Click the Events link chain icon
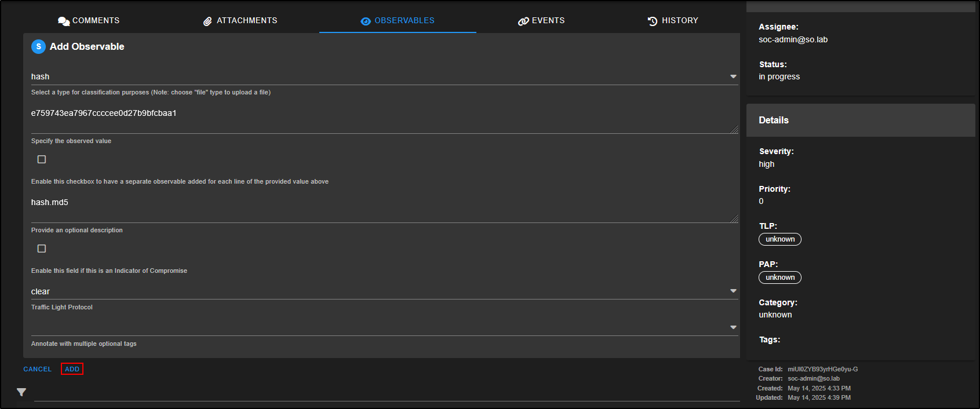This screenshot has width=980, height=409. pyautogui.click(x=523, y=21)
